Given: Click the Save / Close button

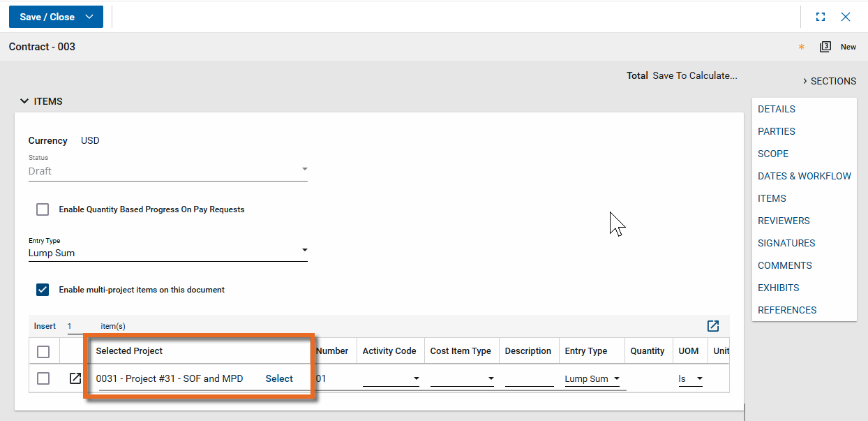Looking at the screenshot, I should point(47,17).
